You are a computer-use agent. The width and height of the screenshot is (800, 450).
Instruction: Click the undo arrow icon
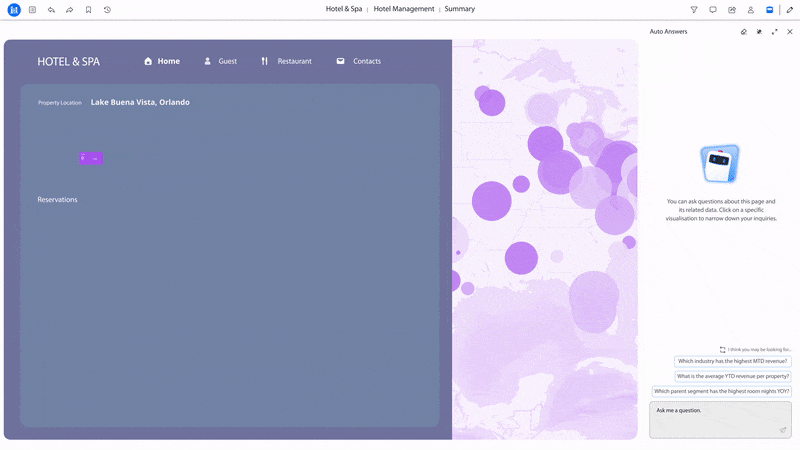click(x=51, y=9)
